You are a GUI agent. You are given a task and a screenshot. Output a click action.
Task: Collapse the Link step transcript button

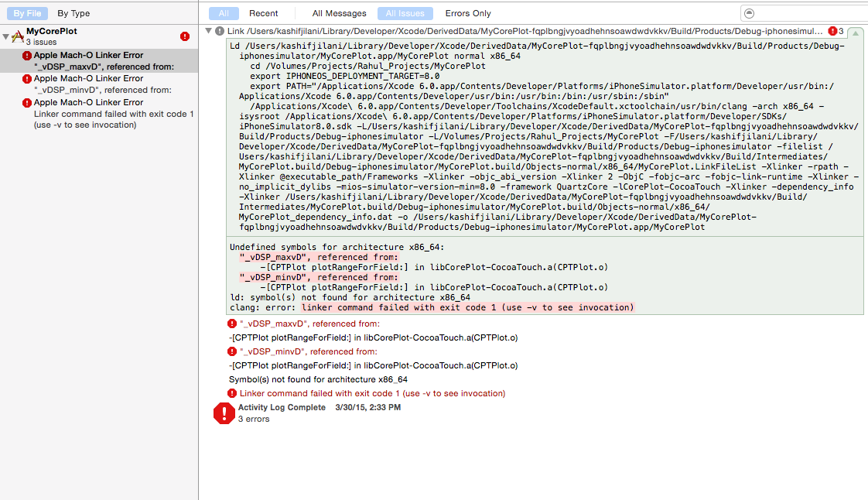[x=856, y=33]
